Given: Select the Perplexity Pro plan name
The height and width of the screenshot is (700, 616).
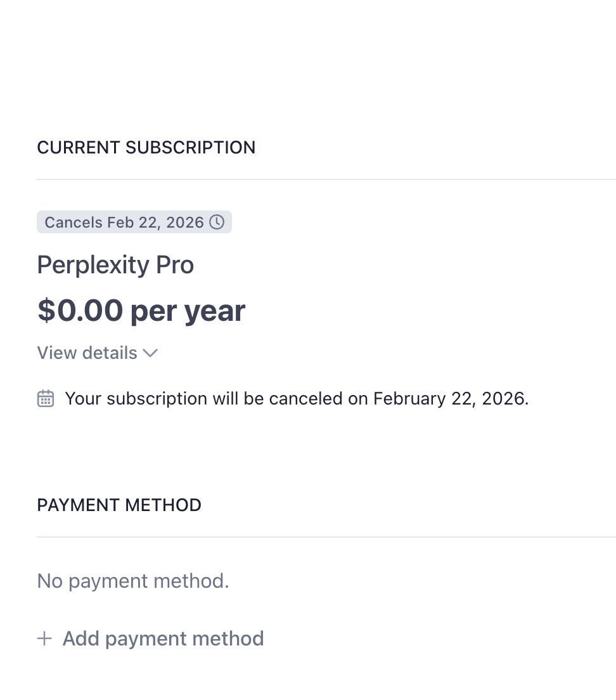Looking at the screenshot, I should coord(115,264).
